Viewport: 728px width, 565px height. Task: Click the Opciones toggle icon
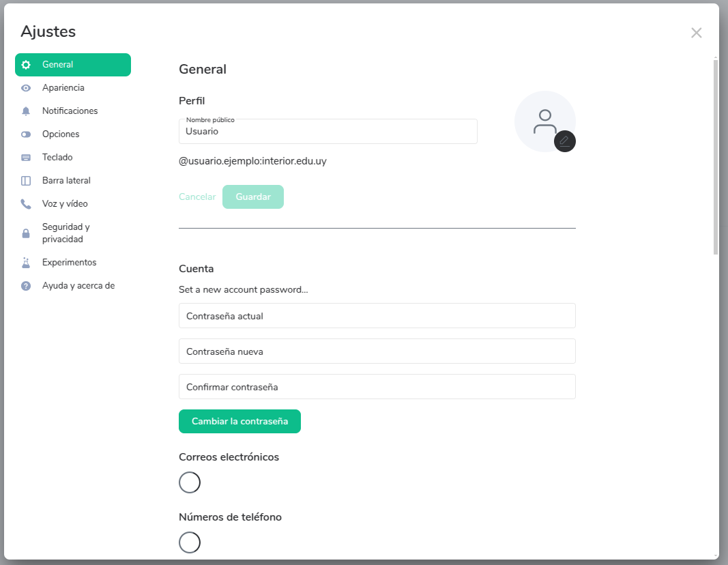(x=26, y=134)
